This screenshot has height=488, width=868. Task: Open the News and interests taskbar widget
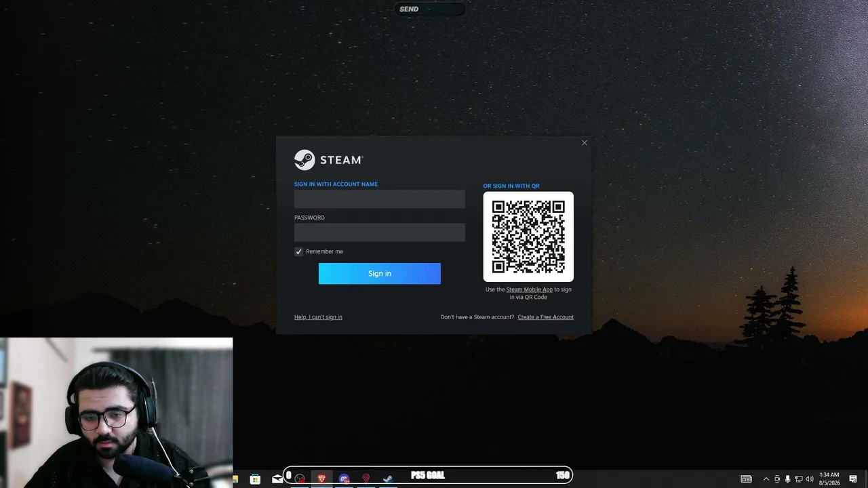point(747,479)
